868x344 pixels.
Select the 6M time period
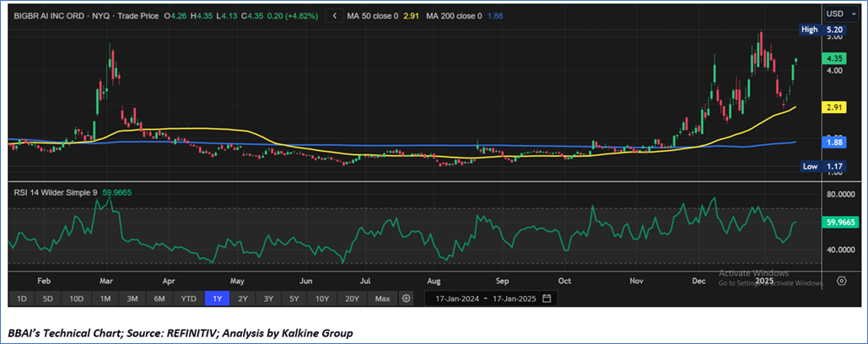coord(159,298)
